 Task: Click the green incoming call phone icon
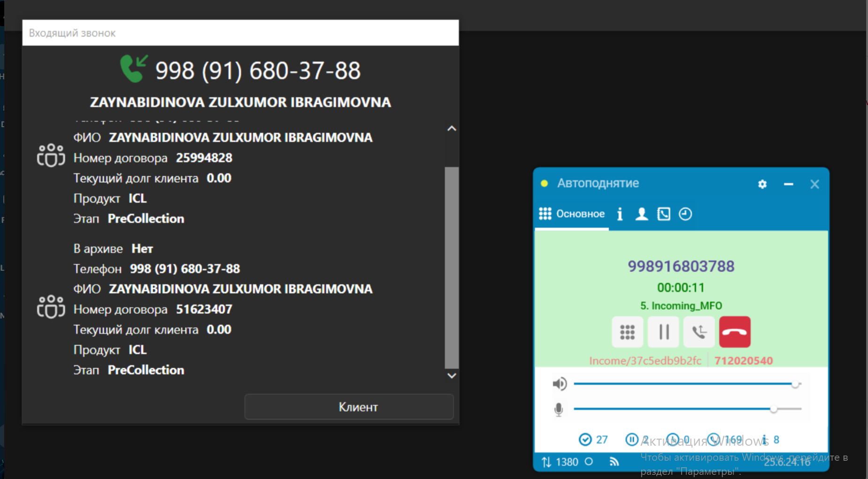click(134, 68)
